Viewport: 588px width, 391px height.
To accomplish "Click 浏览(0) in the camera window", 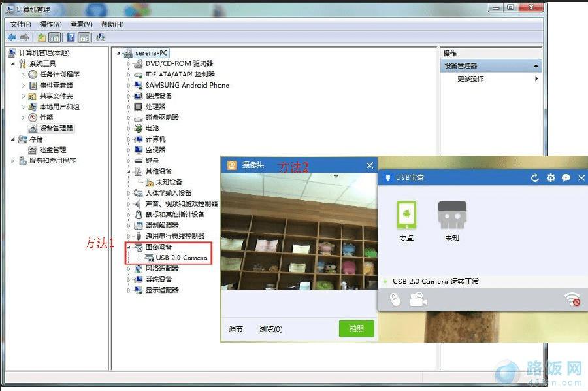I will [270, 329].
